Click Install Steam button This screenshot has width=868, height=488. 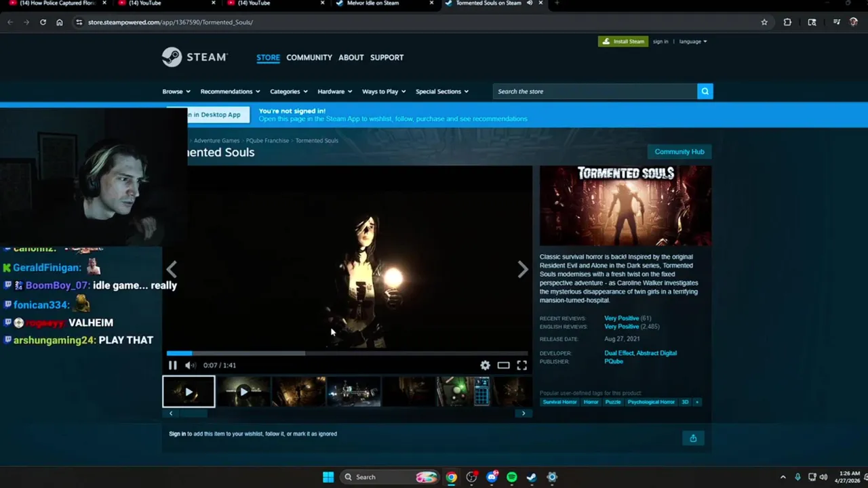[x=623, y=41]
